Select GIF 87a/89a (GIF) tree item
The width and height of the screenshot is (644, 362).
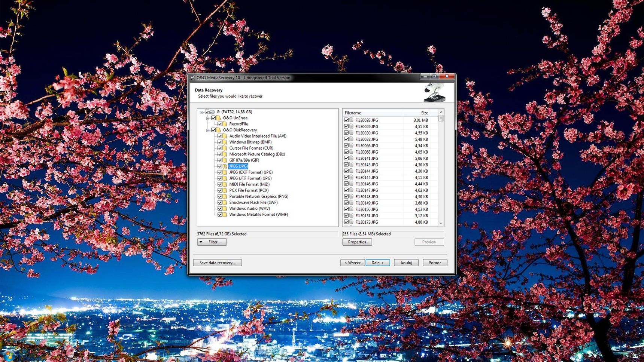pos(244,160)
